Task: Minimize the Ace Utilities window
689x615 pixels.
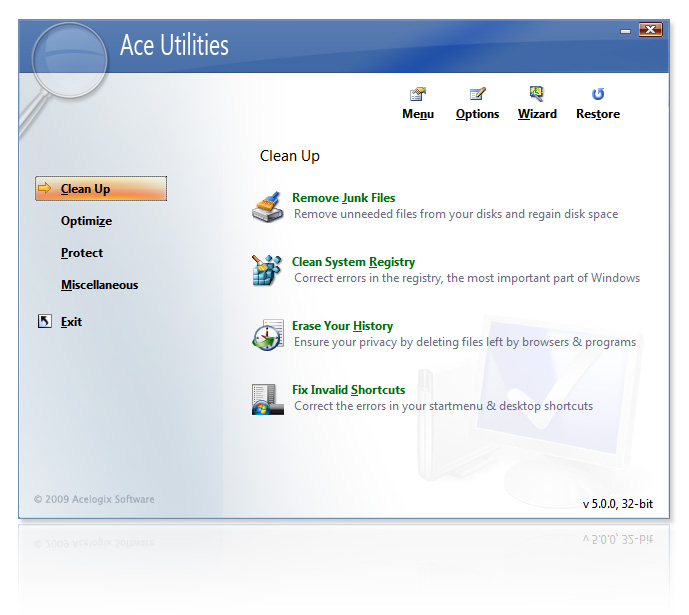Action: click(x=626, y=30)
